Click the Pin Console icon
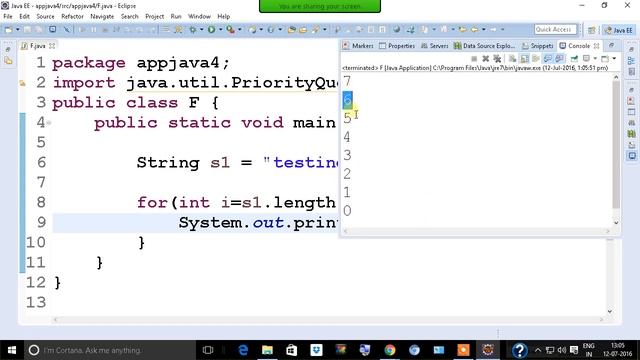 [574, 59]
